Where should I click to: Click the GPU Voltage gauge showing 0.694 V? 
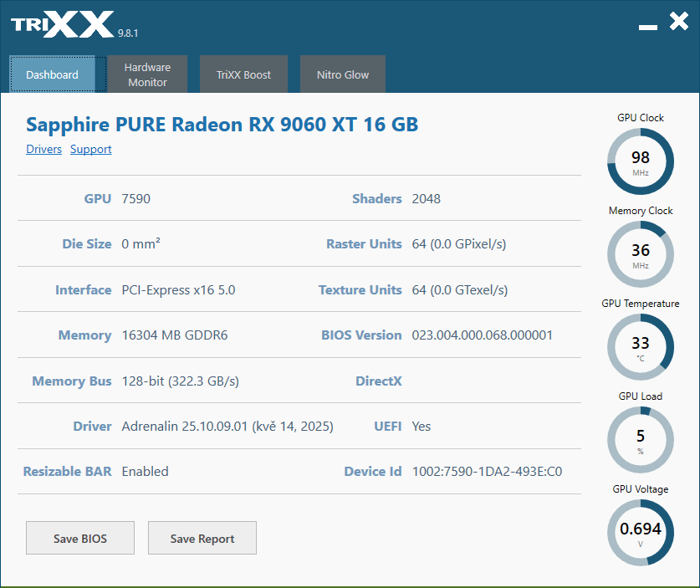pyautogui.click(x=641, y=533)
